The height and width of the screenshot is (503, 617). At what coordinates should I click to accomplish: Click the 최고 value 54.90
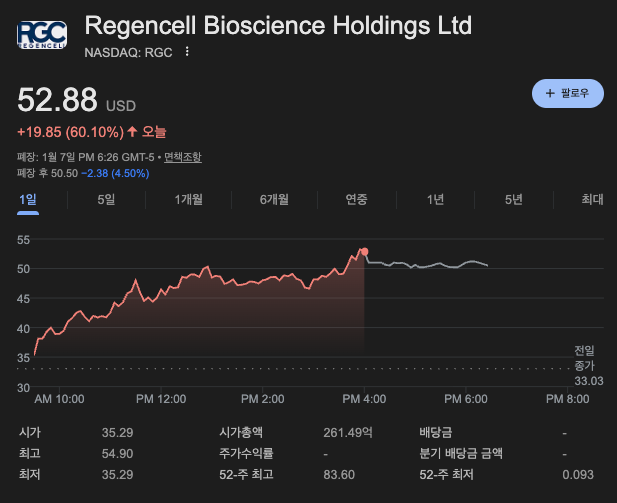pos(117,453)
